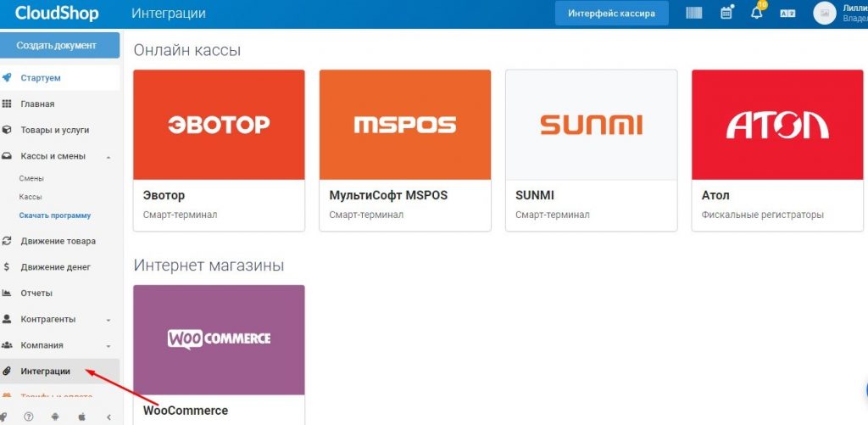Click Смарт-терминал subtitle under Эвотор
Viewport: 868px width, 425px height.
pos(180,215)
